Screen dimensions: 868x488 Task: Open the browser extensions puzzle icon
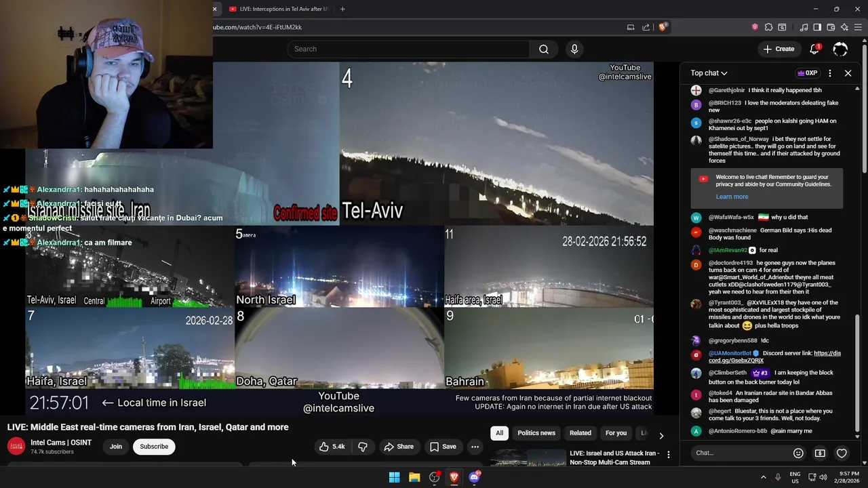[768, 27]
